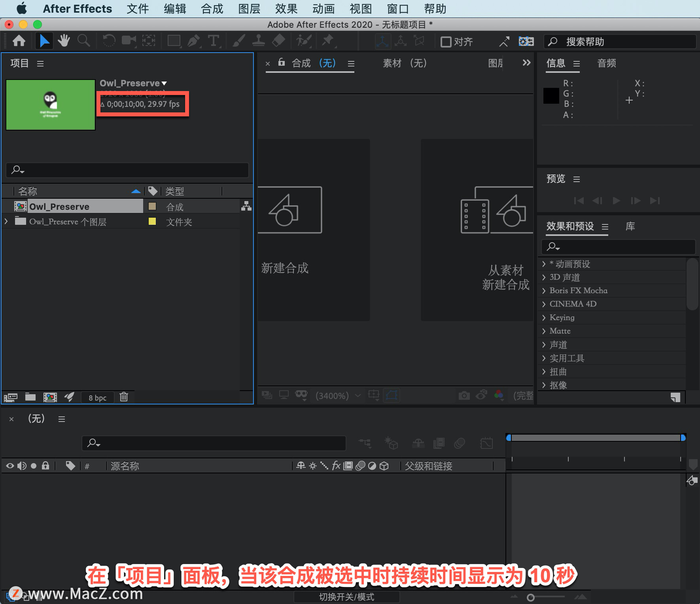Image resolution: width=700 pixels, height=604 pixels.
Task: Toggle the composition panel lock icon
Action: point(281,62)
